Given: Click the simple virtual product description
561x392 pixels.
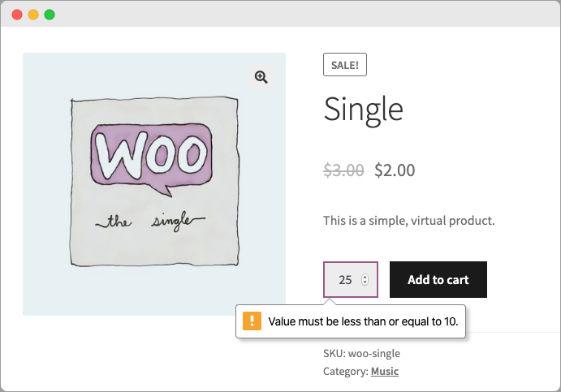Looking at the screenshot, I should (409, 221).
